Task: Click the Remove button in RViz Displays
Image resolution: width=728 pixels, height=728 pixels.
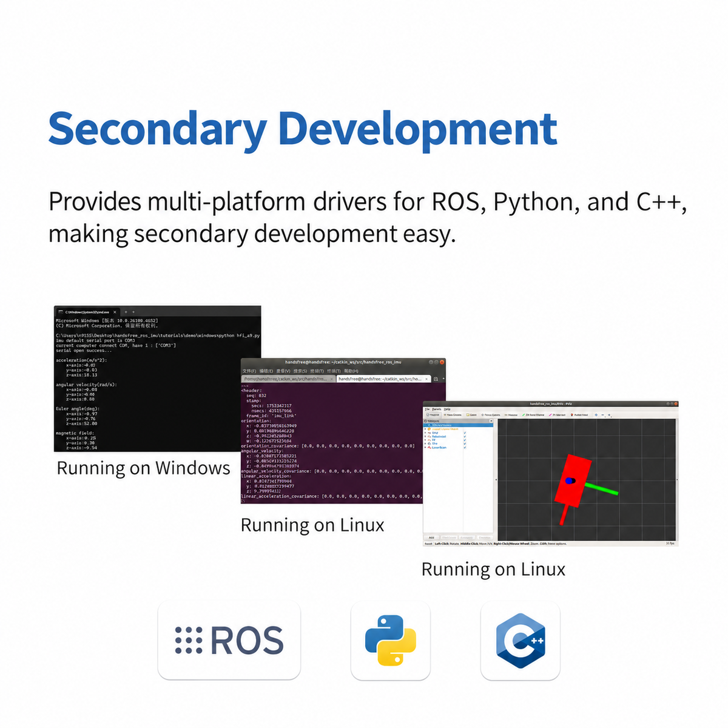Action: [467, 538]
